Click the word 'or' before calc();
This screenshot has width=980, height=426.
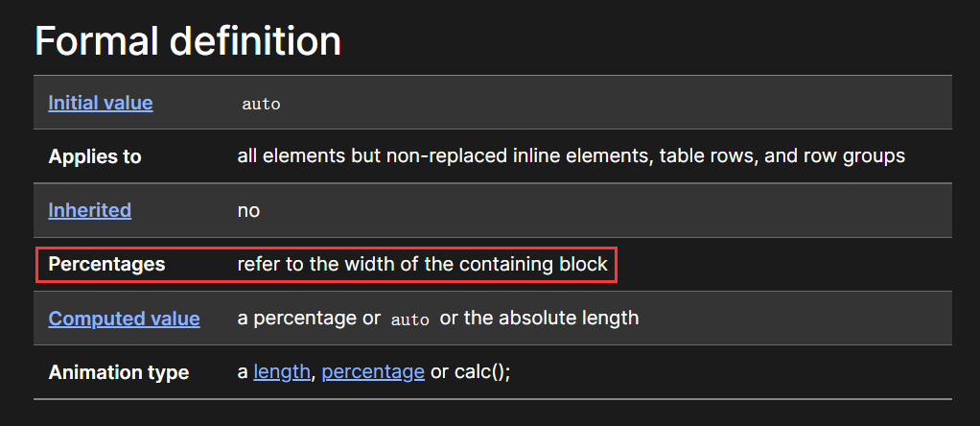[439, 373]
